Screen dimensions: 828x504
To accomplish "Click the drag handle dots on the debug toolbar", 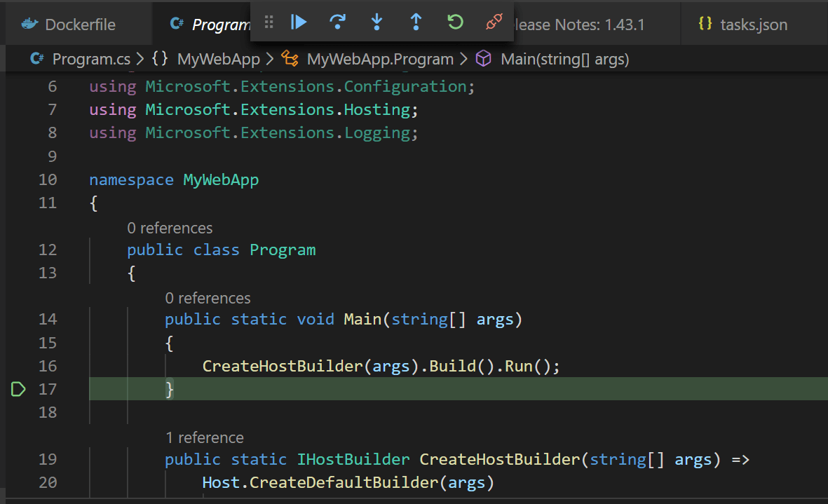I will pos(269,22).
